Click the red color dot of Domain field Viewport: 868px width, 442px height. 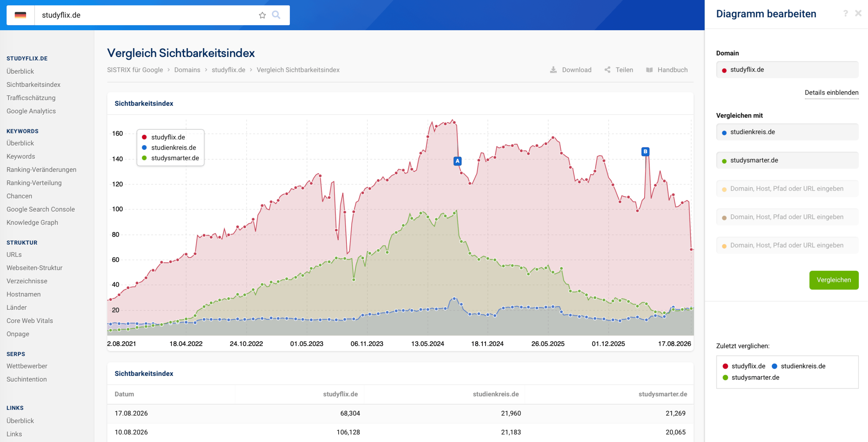pyautogui.click(x=724, y=70)
